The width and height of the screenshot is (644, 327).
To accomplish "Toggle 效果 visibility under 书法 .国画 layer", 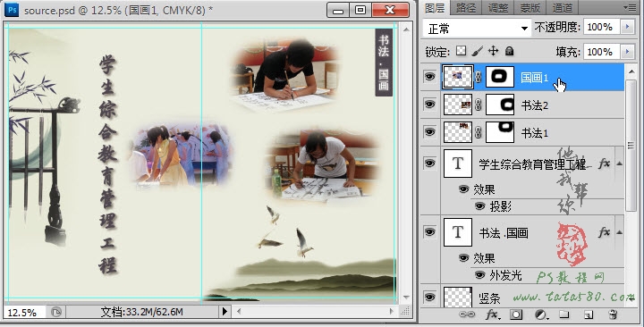I will 463,258.
